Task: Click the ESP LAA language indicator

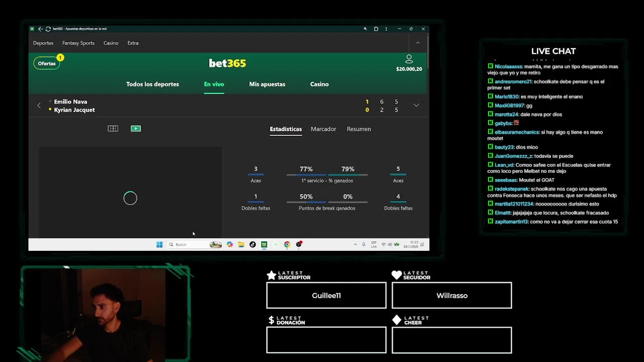Action: coord(374,244)
